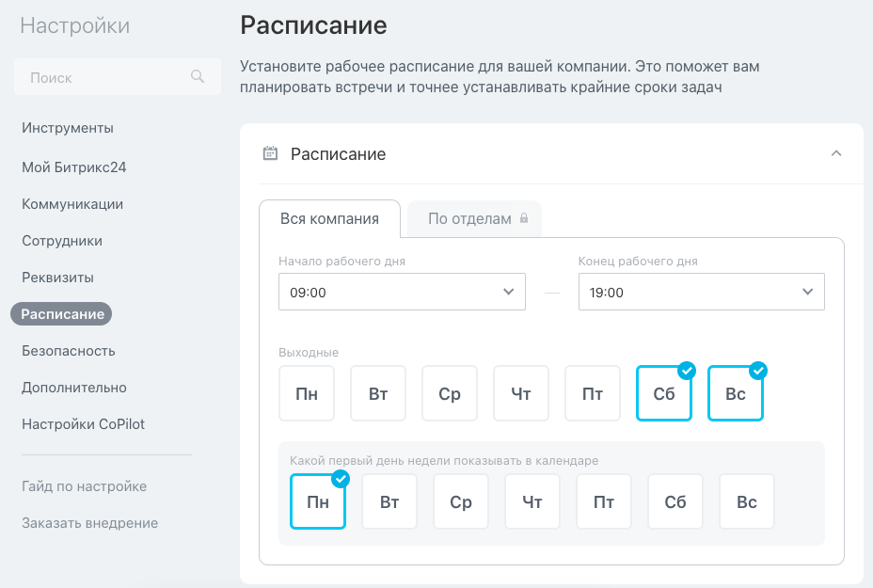Select Пн as first calendar weekday
873x588 pixels.
(x=318, y=501)
